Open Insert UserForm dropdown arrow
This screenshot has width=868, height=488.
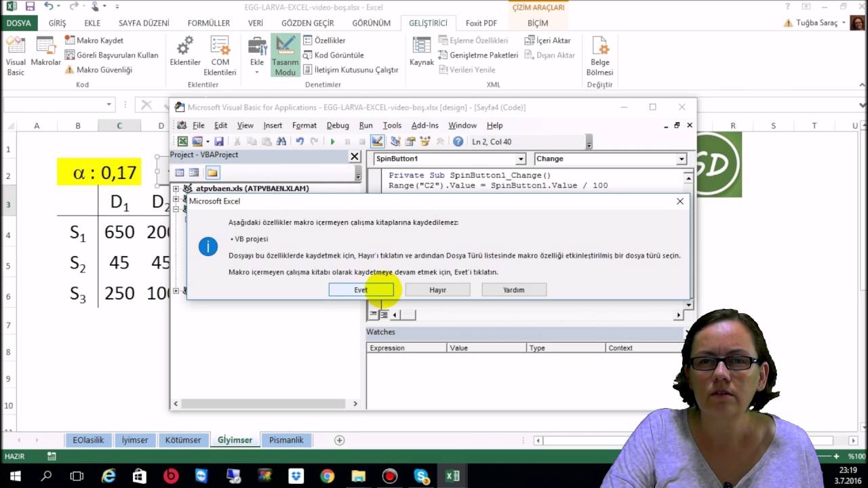(x=206, y=142)
